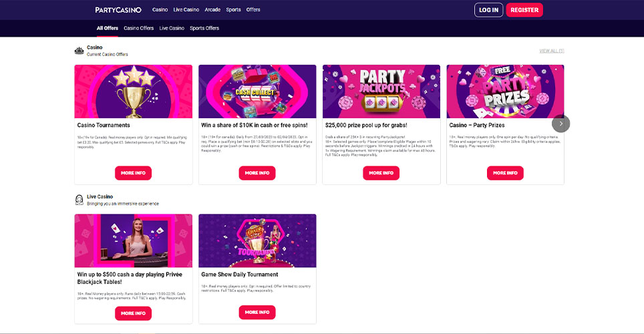
Task: Open the Free Party Prizes banner image
Action: click(505, 92)
